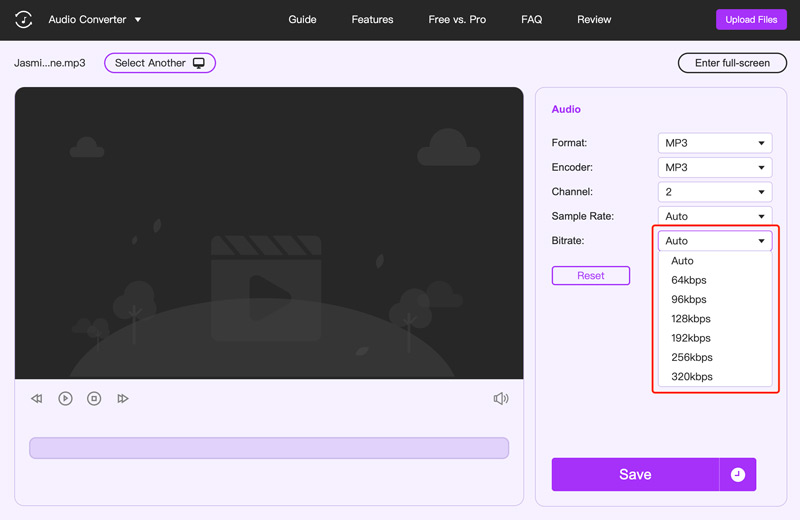Choose 320kbps bitrate option
Screen dimensions: 800x520
click(x=691, y=377)
